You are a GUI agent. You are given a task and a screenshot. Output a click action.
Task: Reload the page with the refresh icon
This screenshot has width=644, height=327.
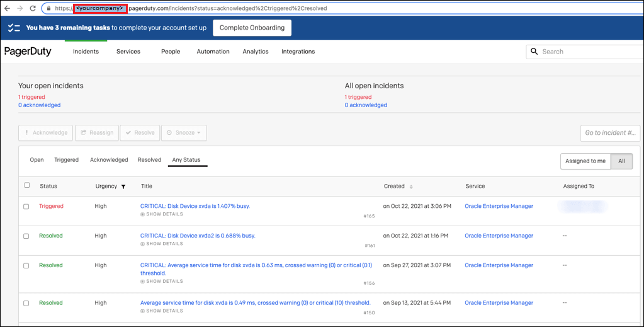[33, 8]
